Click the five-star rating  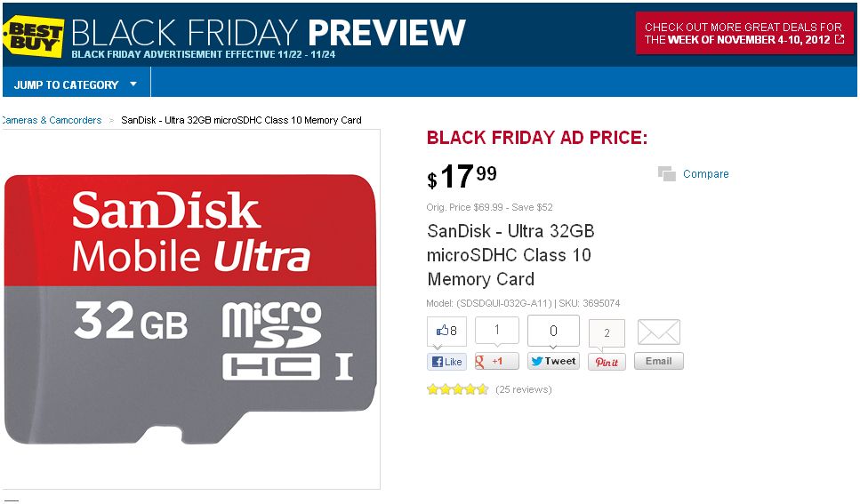[x=457, y=389]
